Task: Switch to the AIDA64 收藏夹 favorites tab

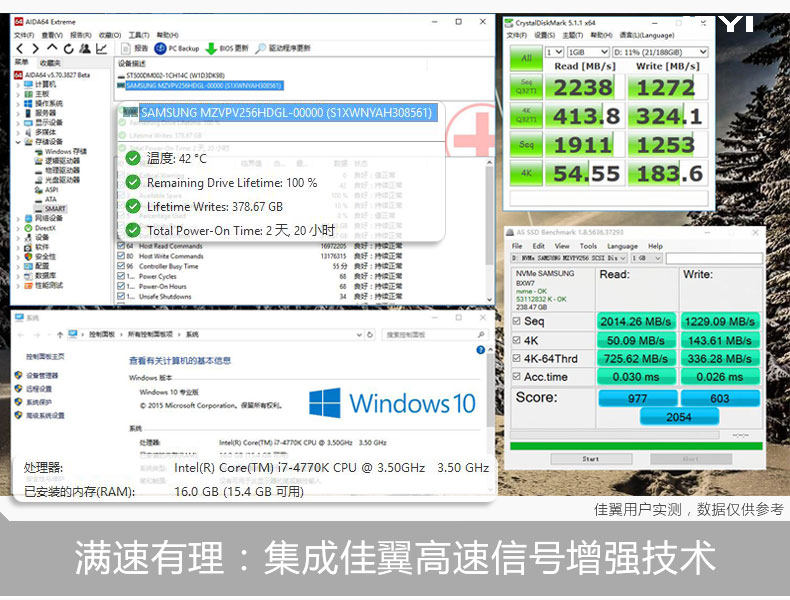Action: 50,62
